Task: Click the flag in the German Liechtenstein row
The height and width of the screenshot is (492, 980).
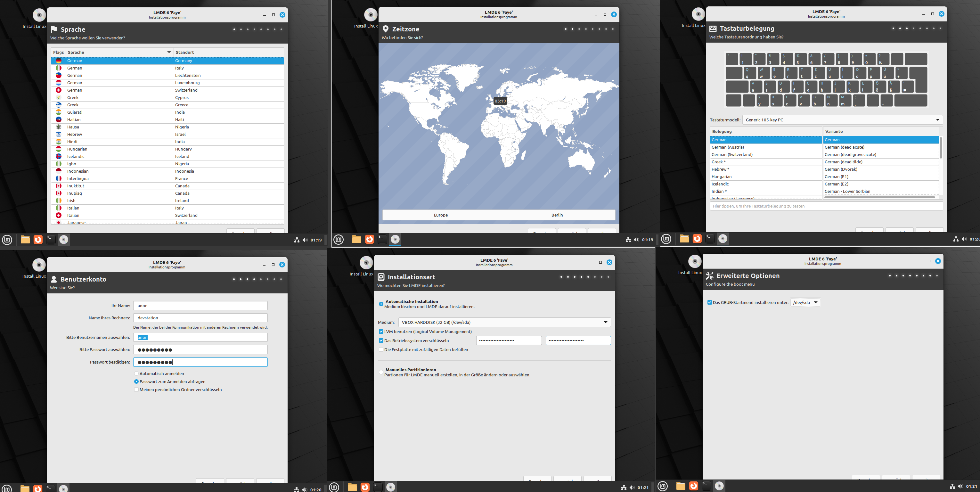Action: click(x=59, y=75)
